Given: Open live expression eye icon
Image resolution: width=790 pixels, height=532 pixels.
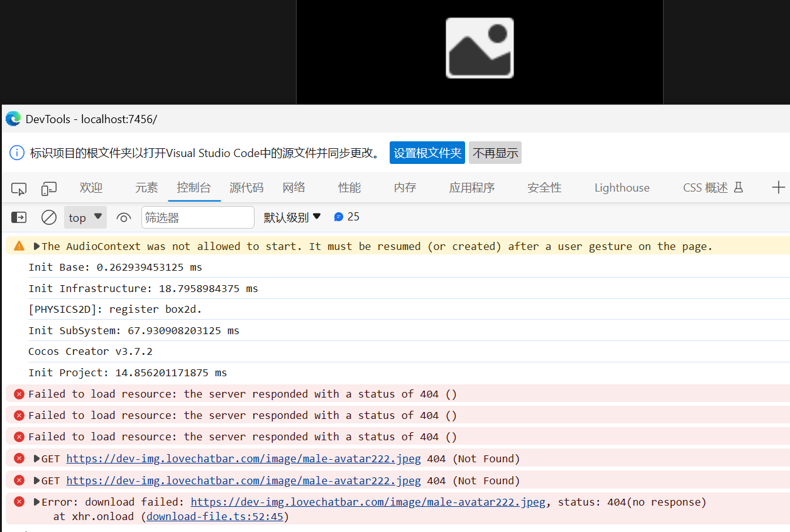Looking at the screenshot, I should [x=124, y=218].
